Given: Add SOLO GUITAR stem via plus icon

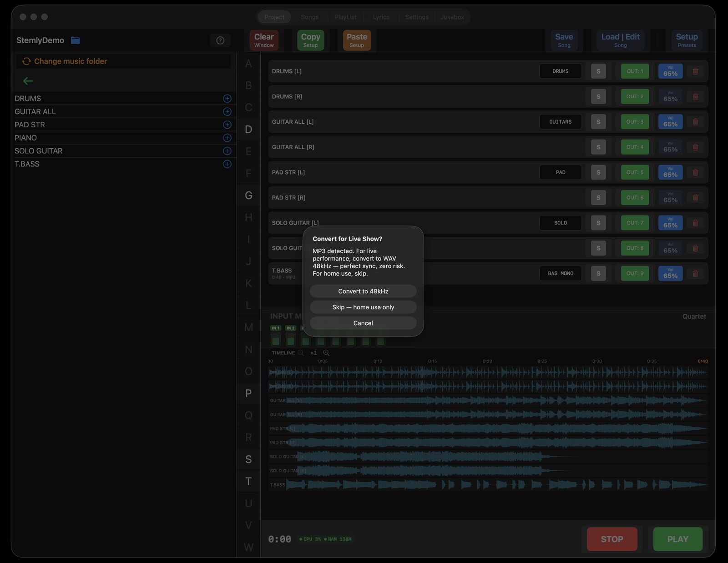Looking at the screenshot, I should (x=227, y=151).
